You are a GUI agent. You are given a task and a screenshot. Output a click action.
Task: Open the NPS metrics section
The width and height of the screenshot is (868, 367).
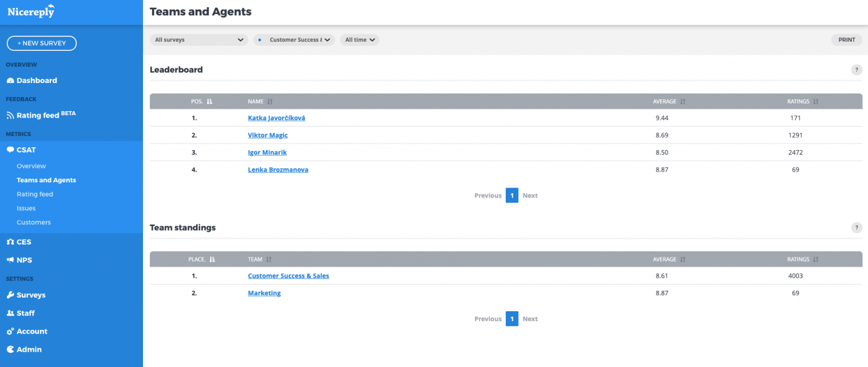24,260
